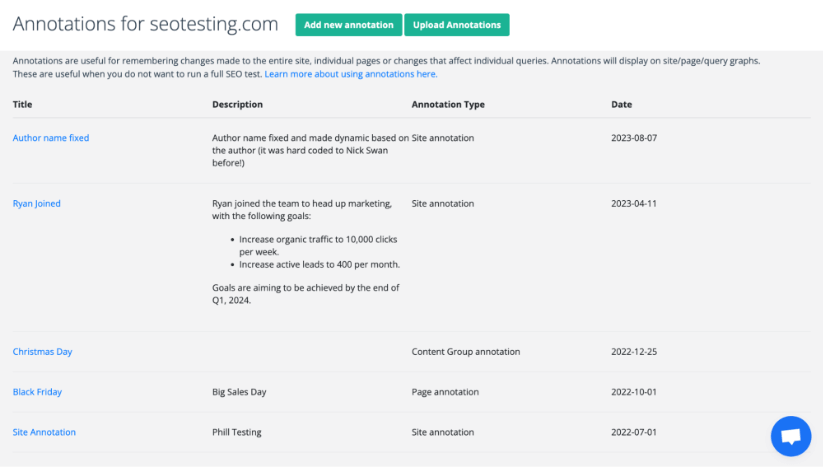Click the 2023-08-07 date cell
This screenshot has width=823, height=467.
point(634,138)
